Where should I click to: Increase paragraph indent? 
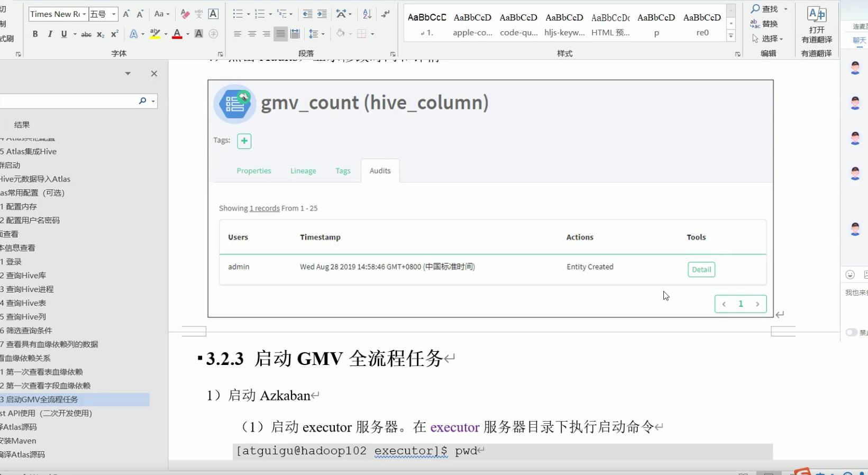click(x=322, y=14)
